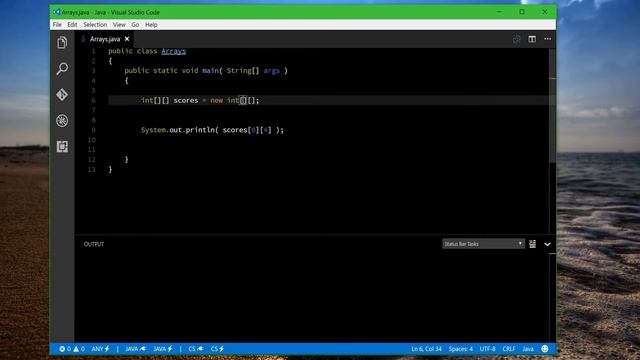Click the CS lightning task in status bar

(217, 349)
